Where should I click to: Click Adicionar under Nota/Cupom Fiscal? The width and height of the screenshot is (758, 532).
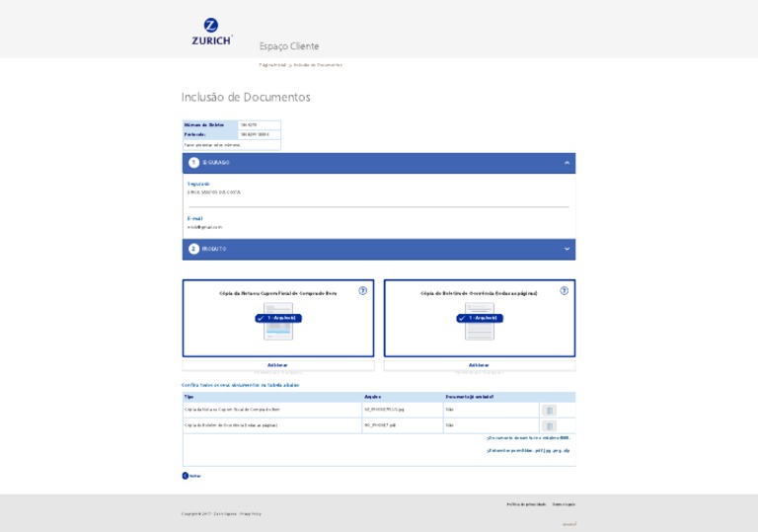(x=277, y=365)
